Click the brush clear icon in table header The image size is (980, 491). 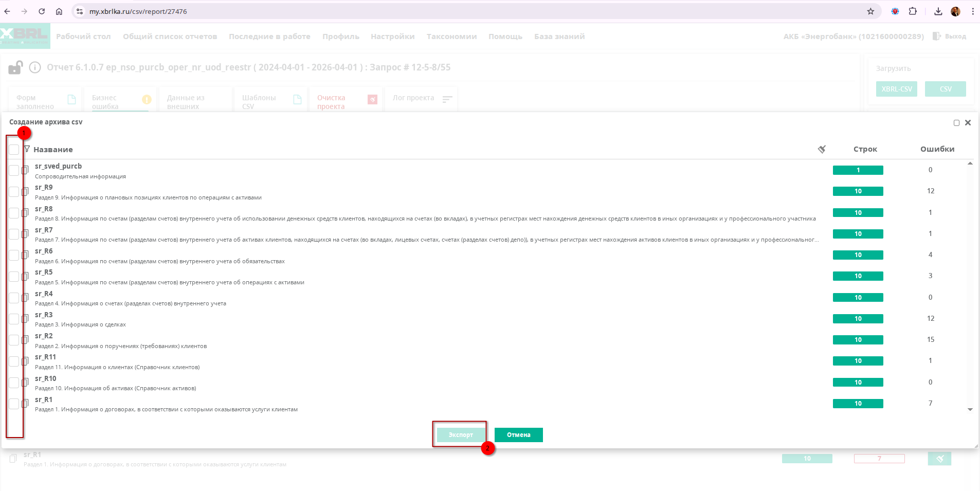pyautogui.click(x=822, y=149)
